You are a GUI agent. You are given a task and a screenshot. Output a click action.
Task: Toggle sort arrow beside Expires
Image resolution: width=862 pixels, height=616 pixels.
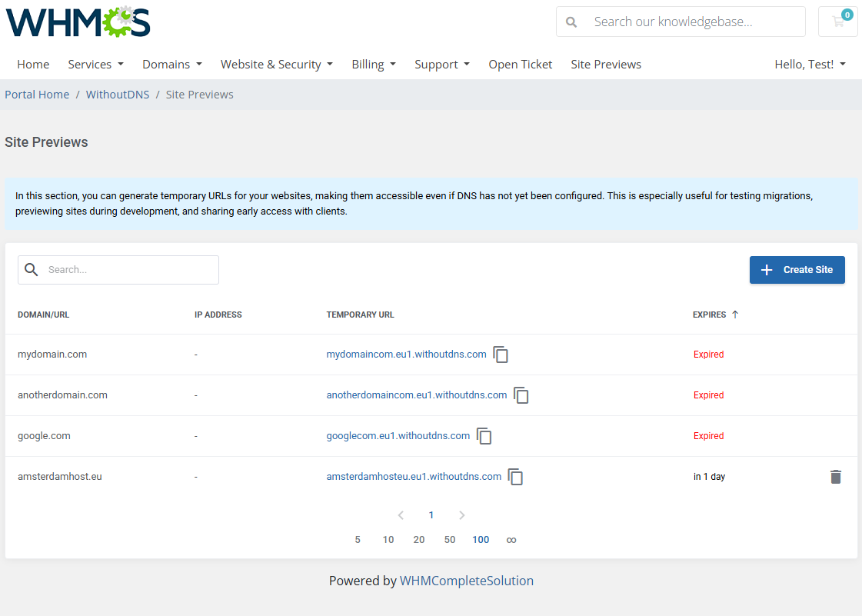click(x=735, y=315)
